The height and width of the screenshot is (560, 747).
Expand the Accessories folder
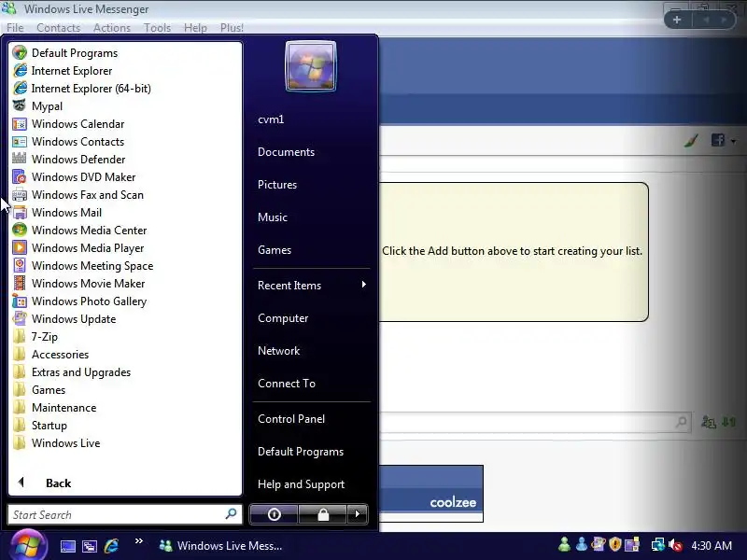[x=51, y=355]
